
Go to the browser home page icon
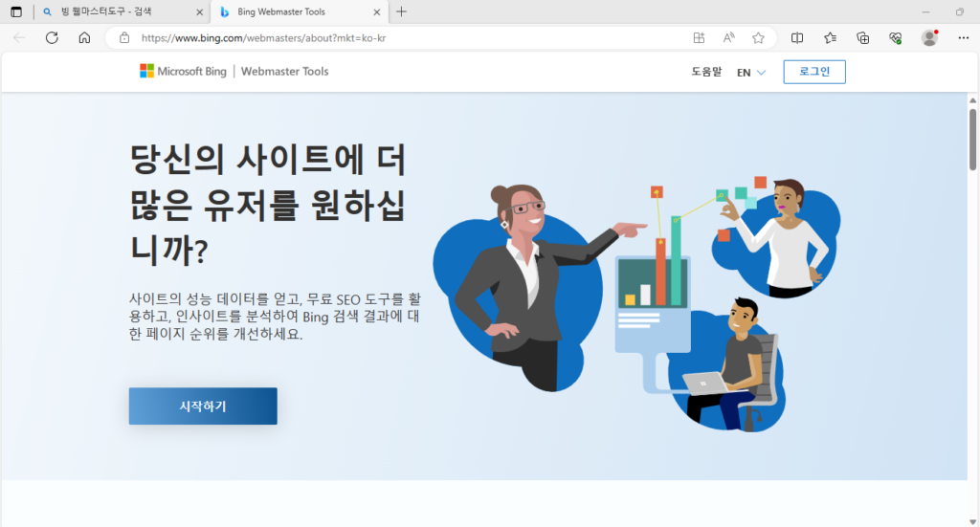click(84, 38)
